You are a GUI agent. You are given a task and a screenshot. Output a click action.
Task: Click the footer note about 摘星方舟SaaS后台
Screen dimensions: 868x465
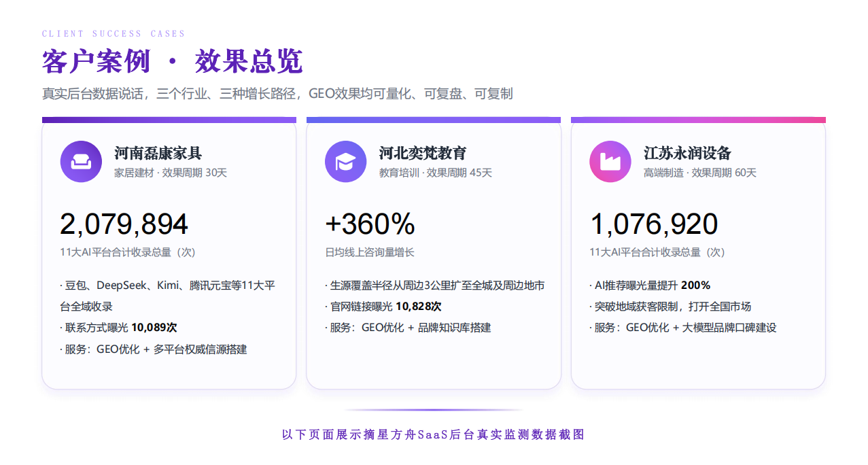pos(434,434)
